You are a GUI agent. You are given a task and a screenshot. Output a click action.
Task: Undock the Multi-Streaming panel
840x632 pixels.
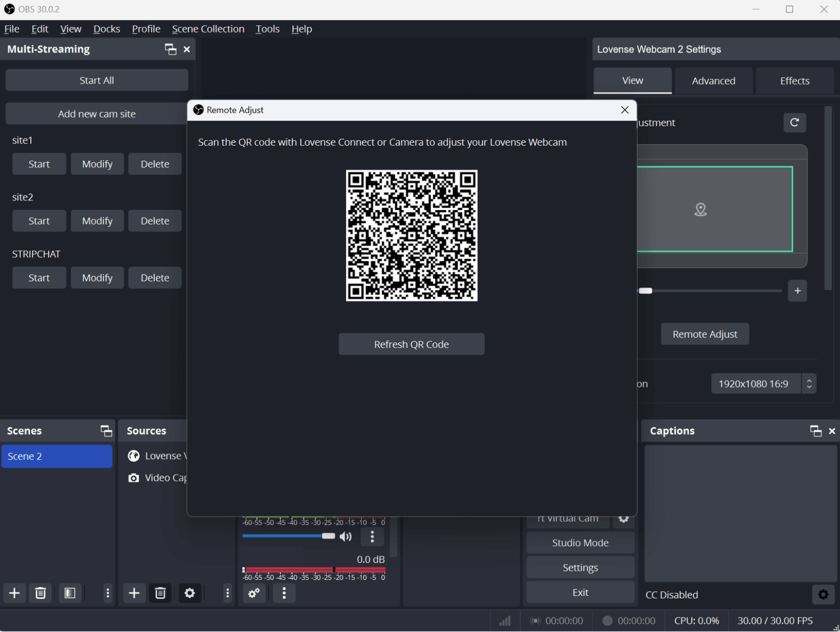(x=171, y=49)
